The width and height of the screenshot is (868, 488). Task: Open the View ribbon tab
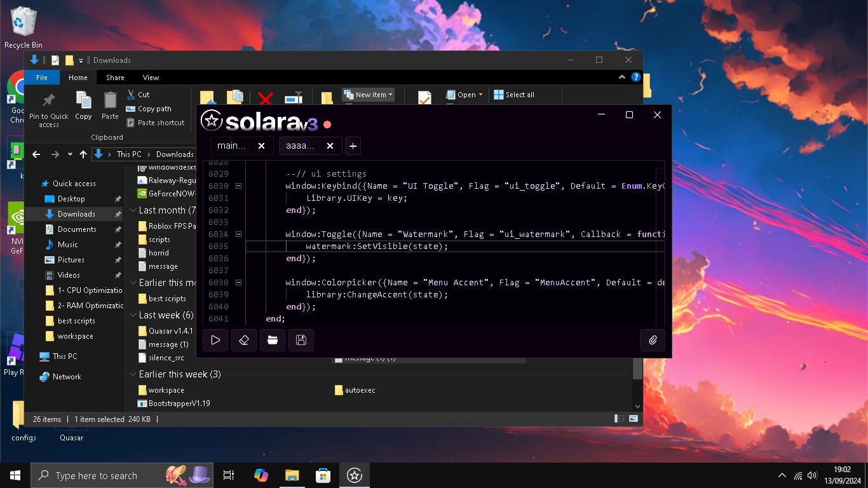151,78
